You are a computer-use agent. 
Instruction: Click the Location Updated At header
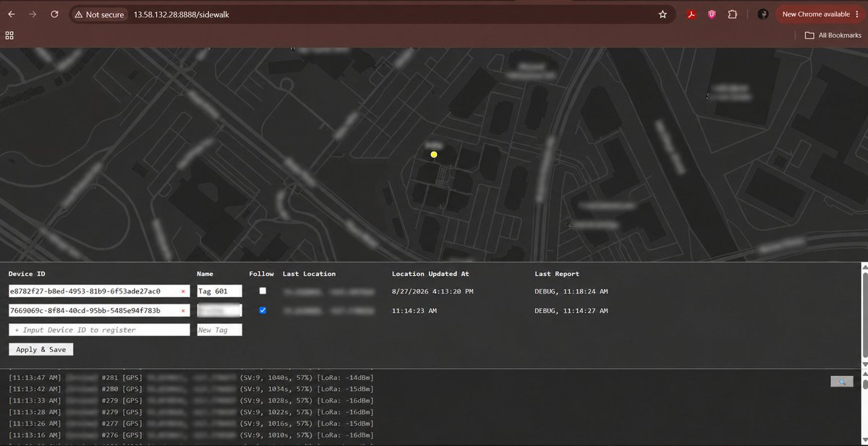click(x=430, y=274)
